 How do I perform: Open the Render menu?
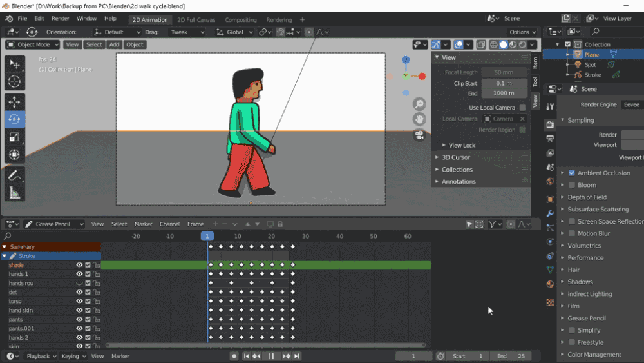61,19
